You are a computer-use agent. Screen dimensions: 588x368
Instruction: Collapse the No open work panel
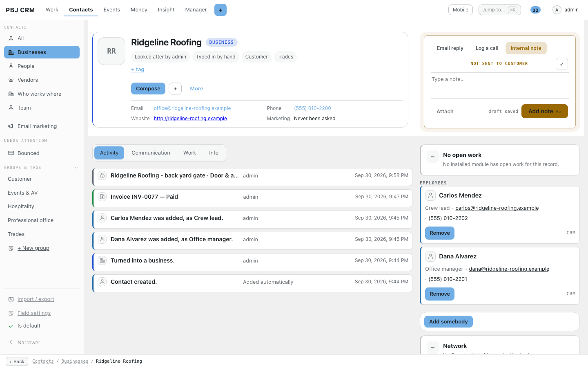(x=433, y=157)
